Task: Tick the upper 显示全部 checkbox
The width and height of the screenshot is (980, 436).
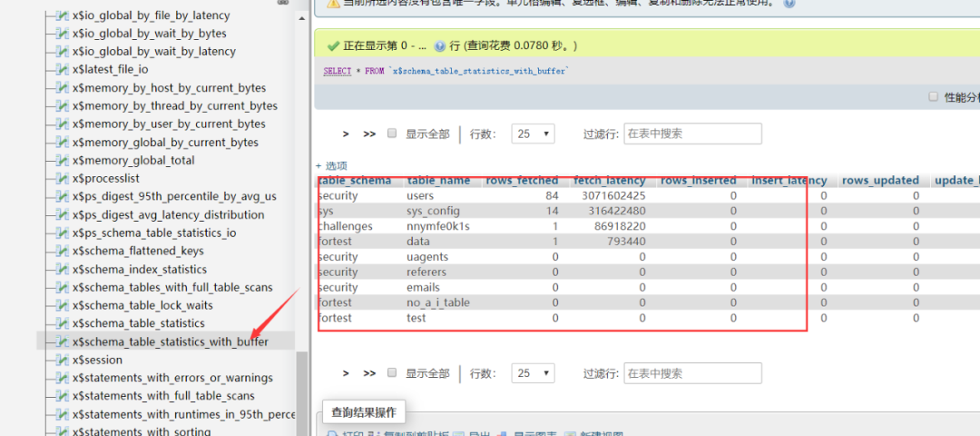Action: pos(392,134)
